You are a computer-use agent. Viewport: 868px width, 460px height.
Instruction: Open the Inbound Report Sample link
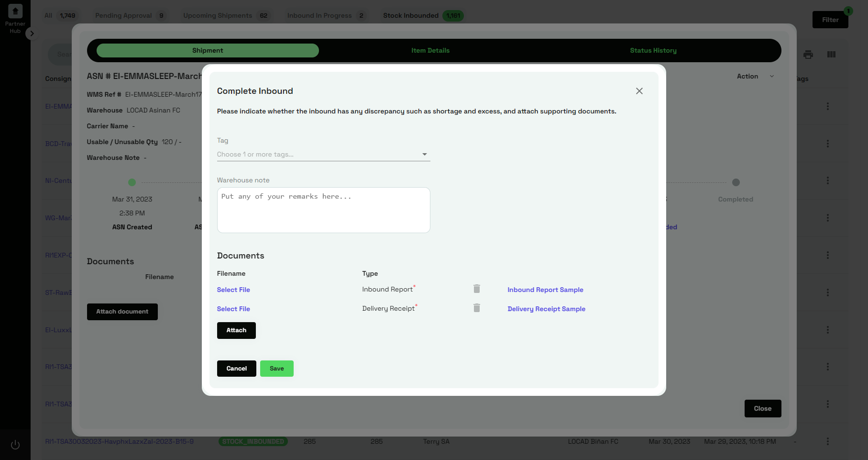point(545,290)
